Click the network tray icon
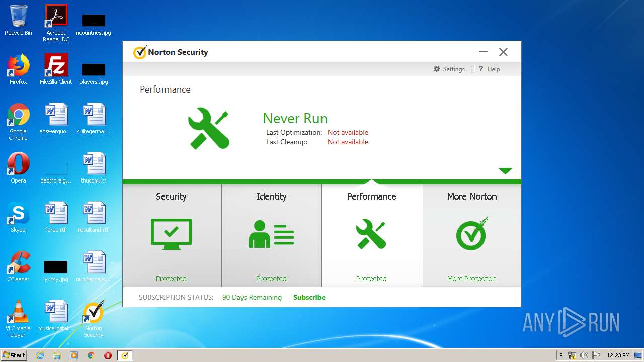This screenshot has height=362, width=644. tap(572, 355)
